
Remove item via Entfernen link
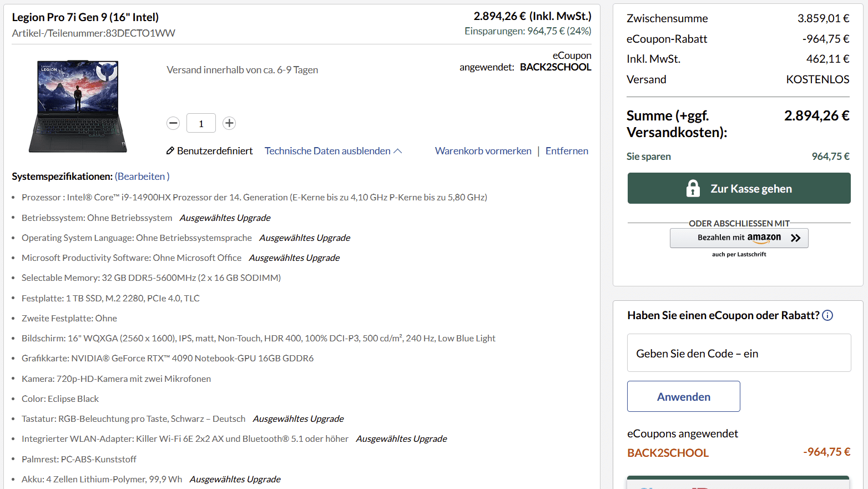(567, 151)
